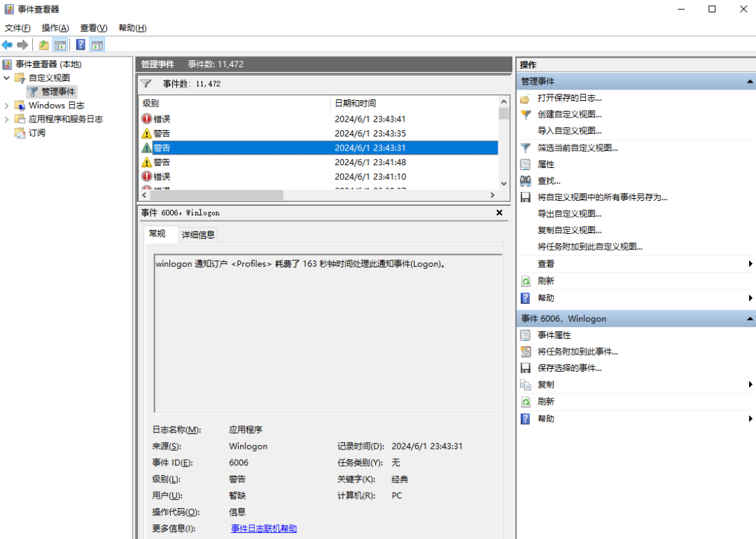
Task: Expand the 复制 submenu arrow
Action: (x=750, y=384)
